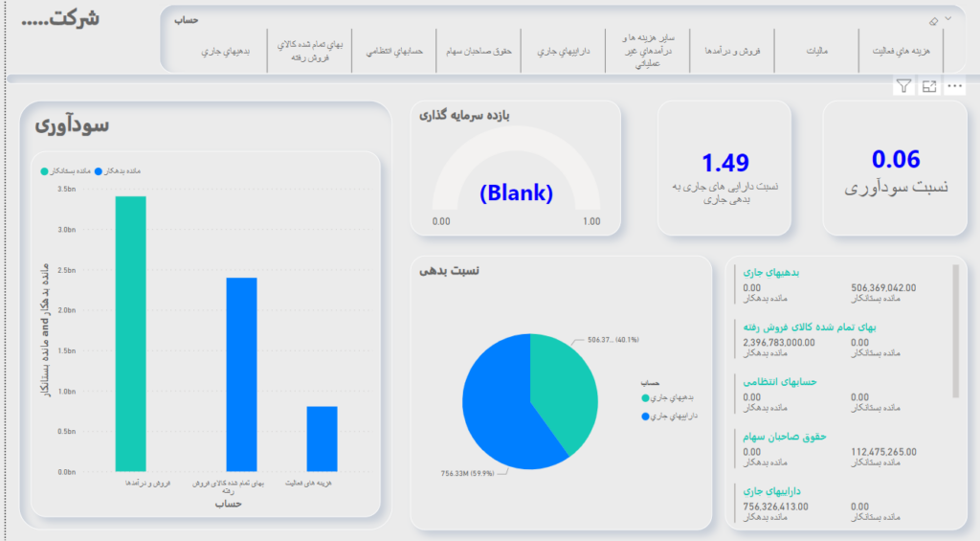
Task: Click the داراییهای جاری heading in the card list
Action: pos(771,491)
